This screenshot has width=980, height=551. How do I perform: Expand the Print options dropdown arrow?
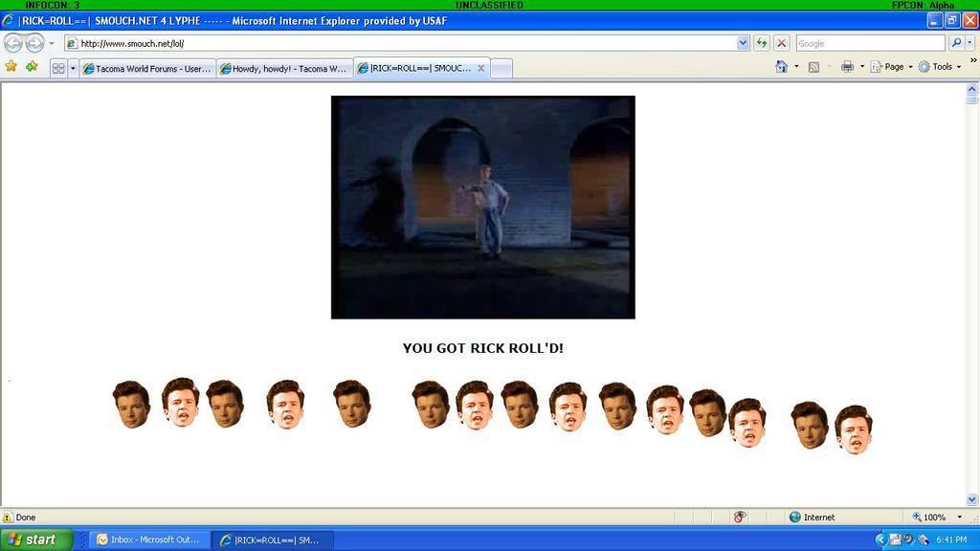pyautogui.click(x=862, y=67)
